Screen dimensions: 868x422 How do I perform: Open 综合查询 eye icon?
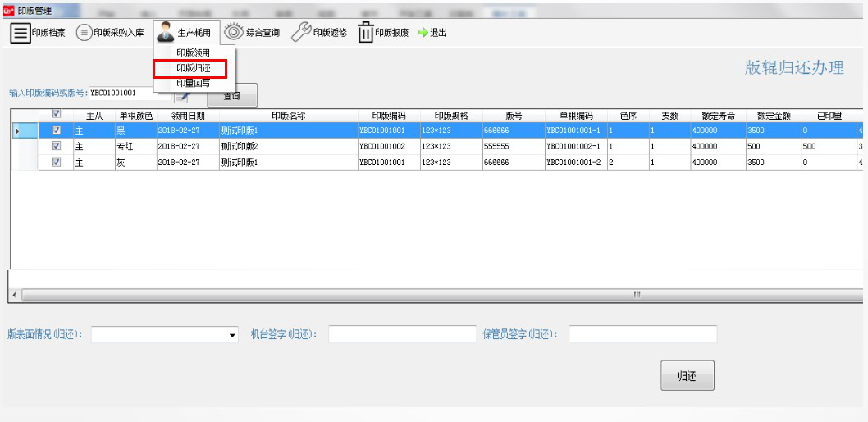point(233,33)
